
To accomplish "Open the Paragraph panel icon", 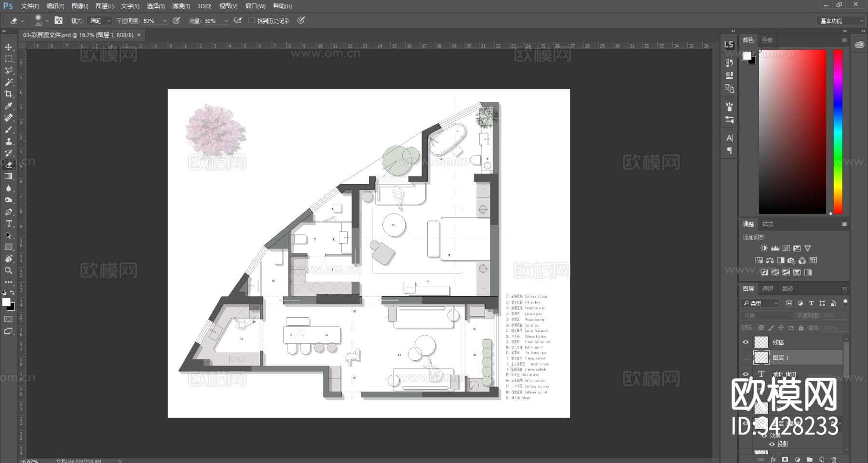I will (729, 150).
